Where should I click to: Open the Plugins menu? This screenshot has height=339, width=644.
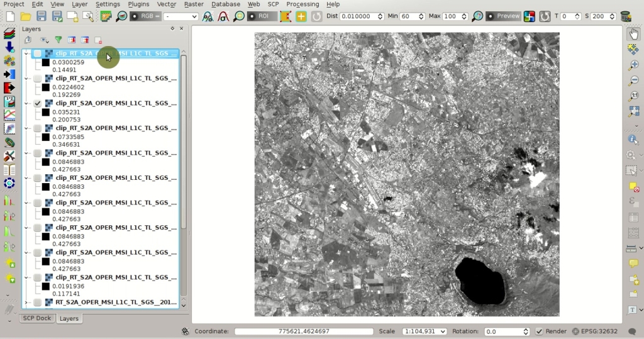tap(138, 4)
